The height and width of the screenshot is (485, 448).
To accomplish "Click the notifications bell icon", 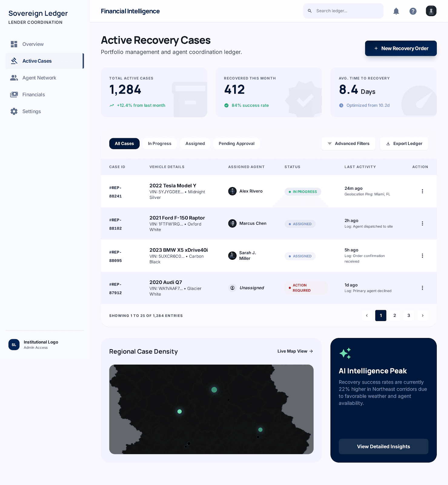I will coord(396,11).
